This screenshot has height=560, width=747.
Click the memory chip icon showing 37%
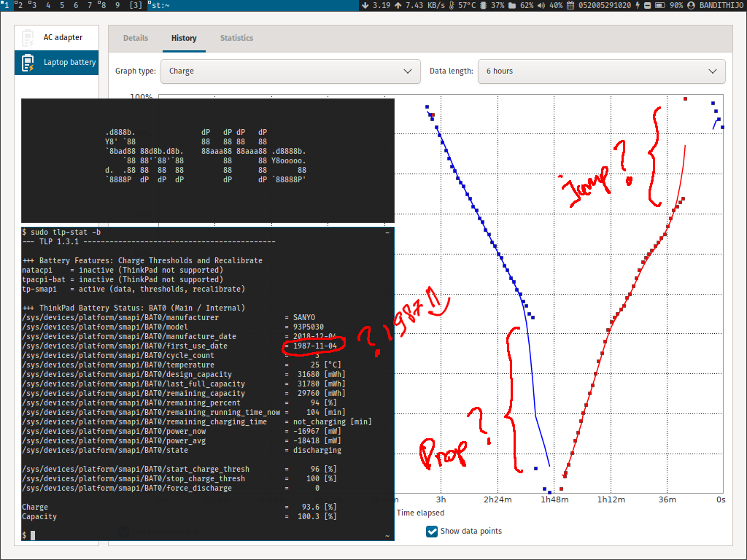(483, 5)
